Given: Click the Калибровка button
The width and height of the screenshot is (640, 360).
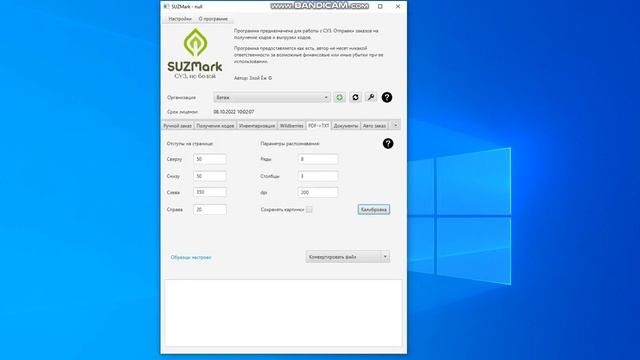Looking at the screenshot, I should pyautogui.click(x=374, y=209).
